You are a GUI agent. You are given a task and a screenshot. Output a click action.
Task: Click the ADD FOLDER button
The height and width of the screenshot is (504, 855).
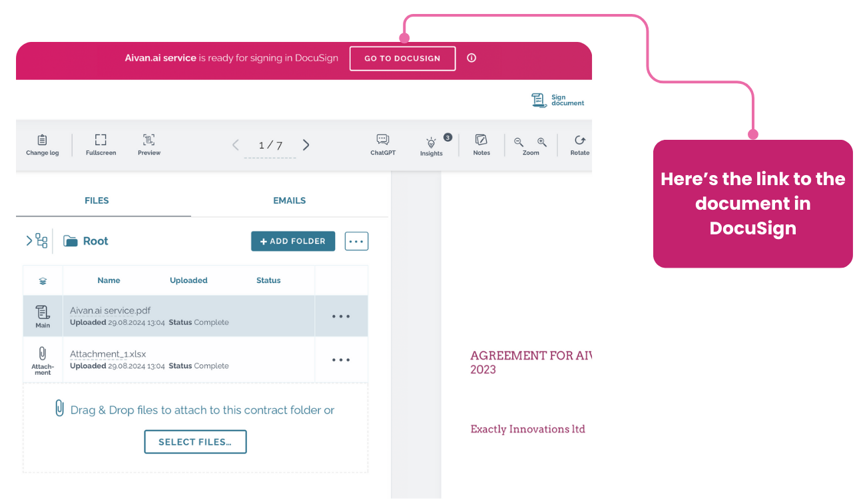pyautogui.click(x=293, y=241)
